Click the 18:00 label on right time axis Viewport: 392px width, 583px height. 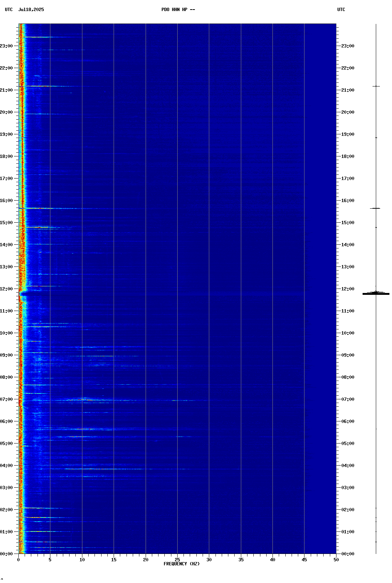[348, 156]
